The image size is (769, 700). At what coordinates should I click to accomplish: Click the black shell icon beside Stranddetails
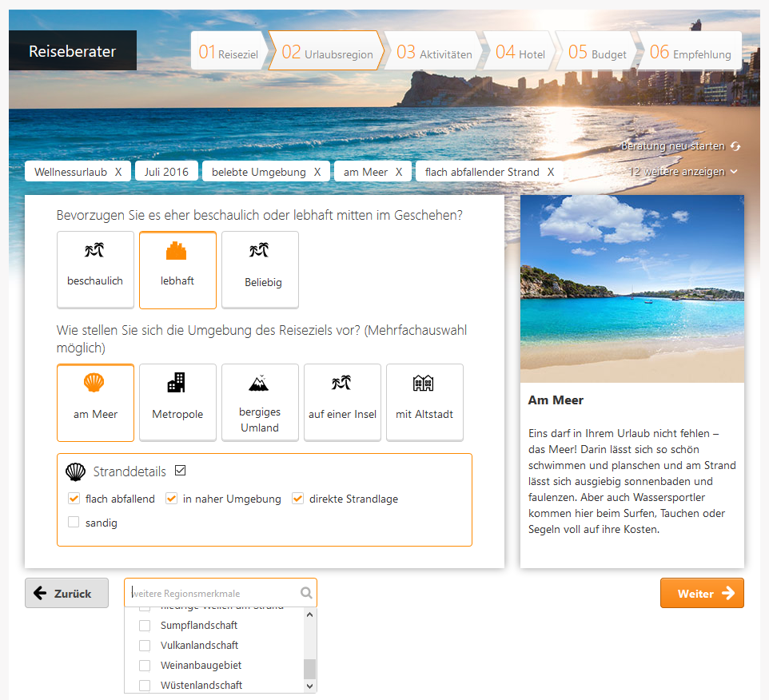click(x=75, y=471)
